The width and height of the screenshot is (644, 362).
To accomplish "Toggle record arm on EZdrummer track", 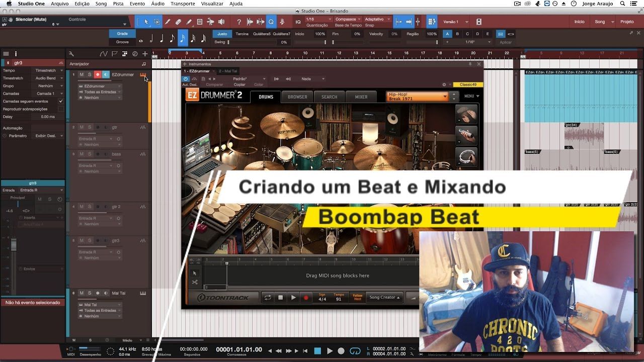I will pos(98,74).
